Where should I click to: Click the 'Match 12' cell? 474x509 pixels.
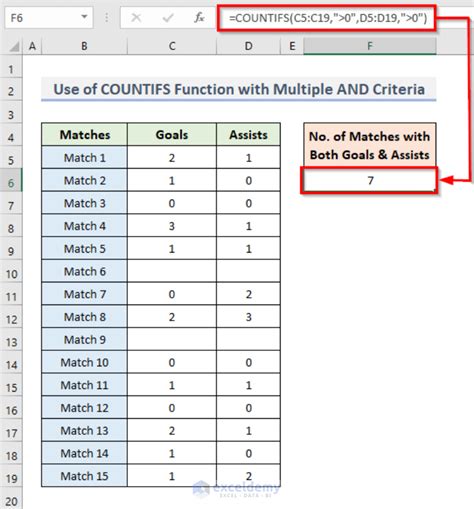coord(84,408)
